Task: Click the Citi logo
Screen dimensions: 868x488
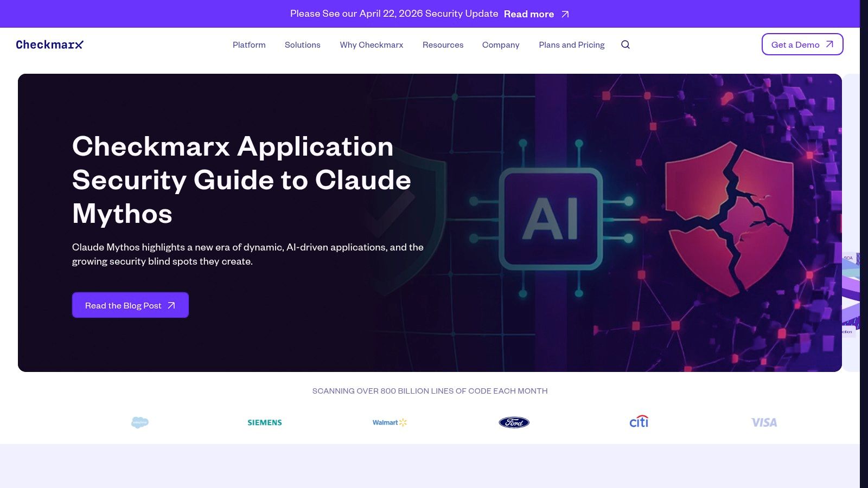Action: click(x=639, y=421)
